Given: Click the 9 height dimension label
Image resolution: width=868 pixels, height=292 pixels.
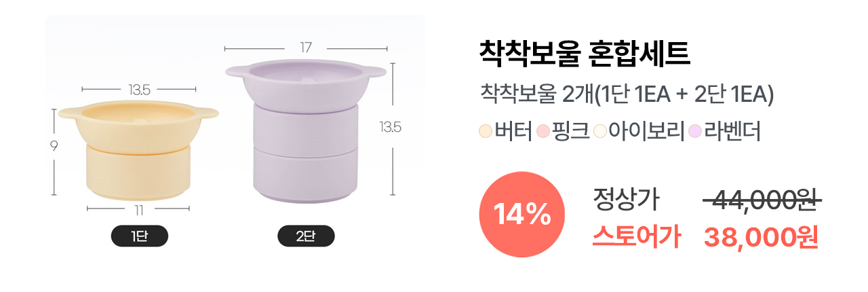Looking at the screenshot, I should click(54, 146).
